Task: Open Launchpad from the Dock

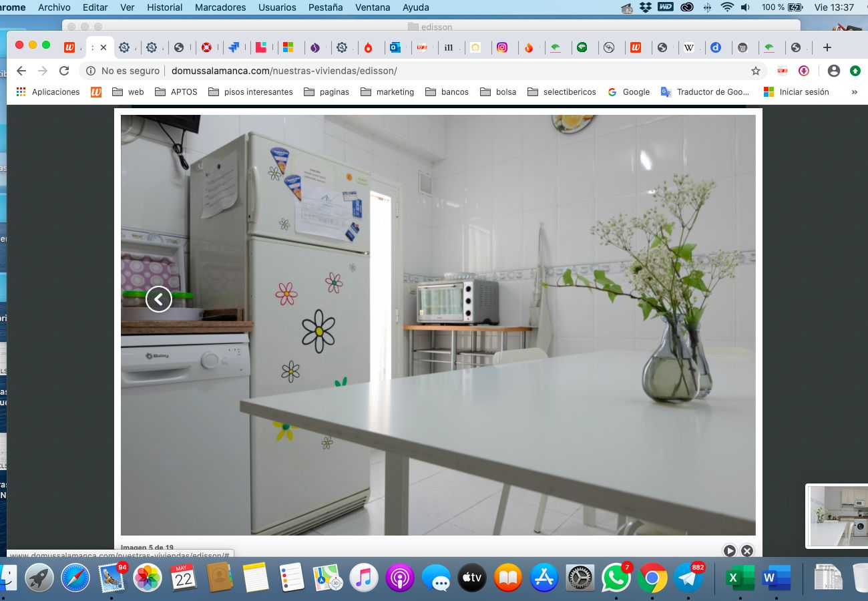Action: tap(39, 577)
